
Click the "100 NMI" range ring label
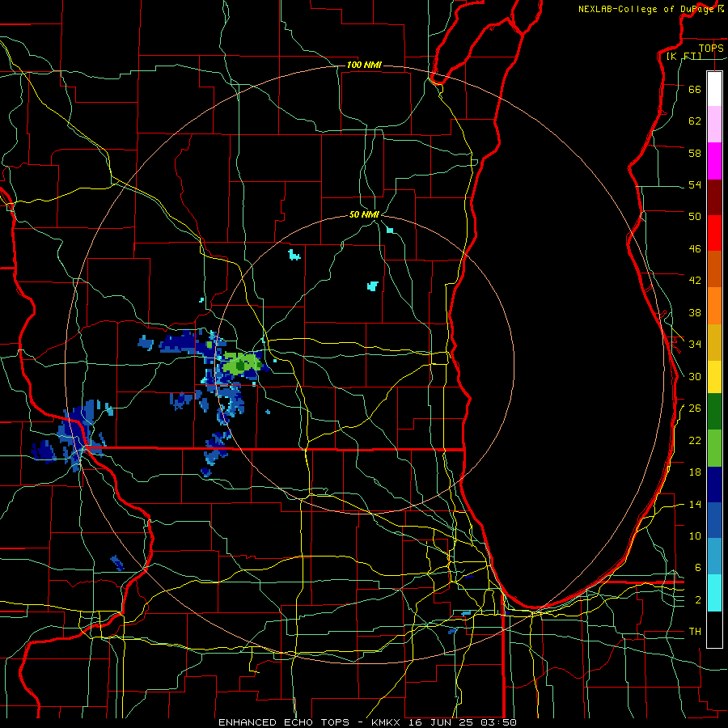[x=364, y=65]
